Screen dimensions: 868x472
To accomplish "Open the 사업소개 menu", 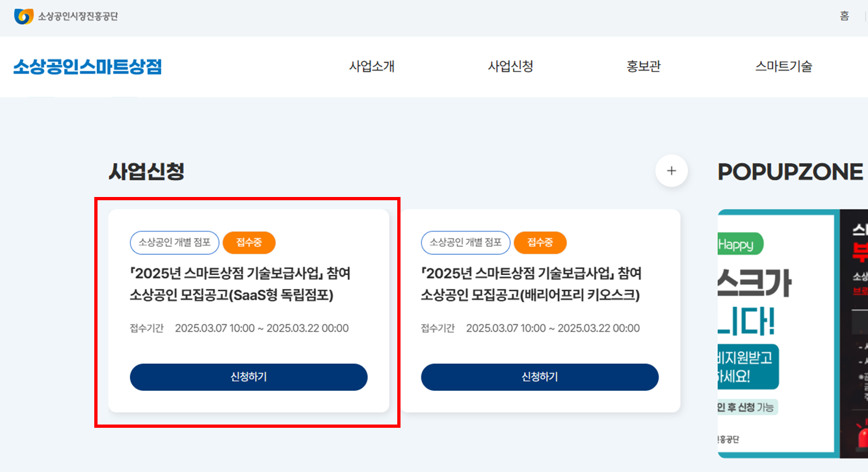I will coord(372,66).
